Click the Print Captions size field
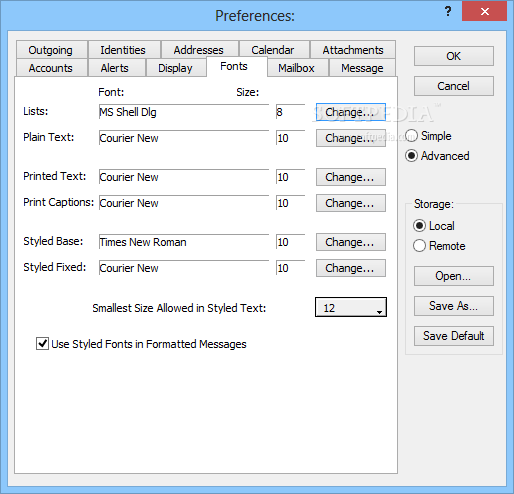Screen dimensions: 514x494 tap(290, 203)
